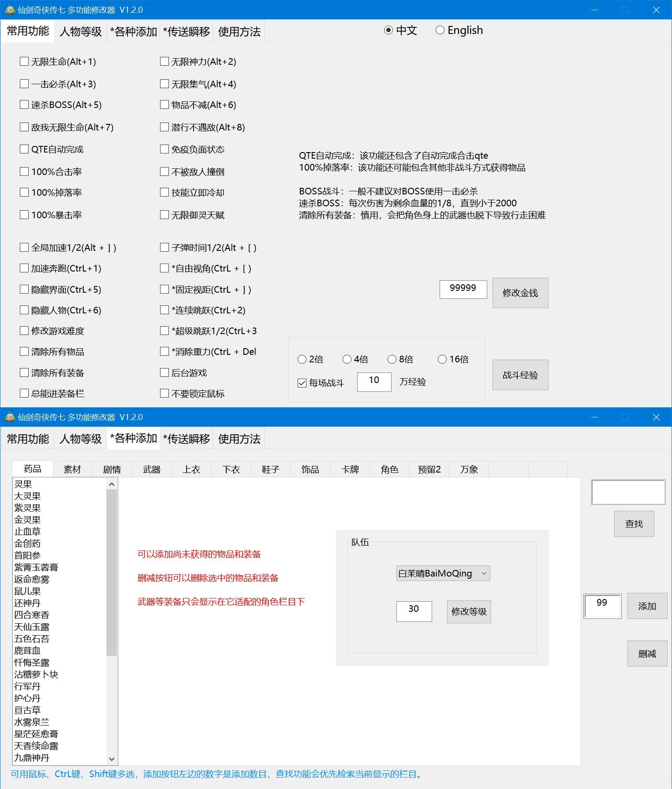Select 止血草 in the item list
672x789 pixels.
click(x=60, y=532)
